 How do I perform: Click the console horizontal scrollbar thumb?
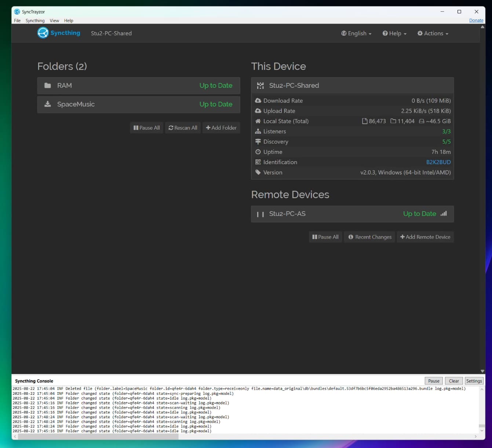[98, 437]
